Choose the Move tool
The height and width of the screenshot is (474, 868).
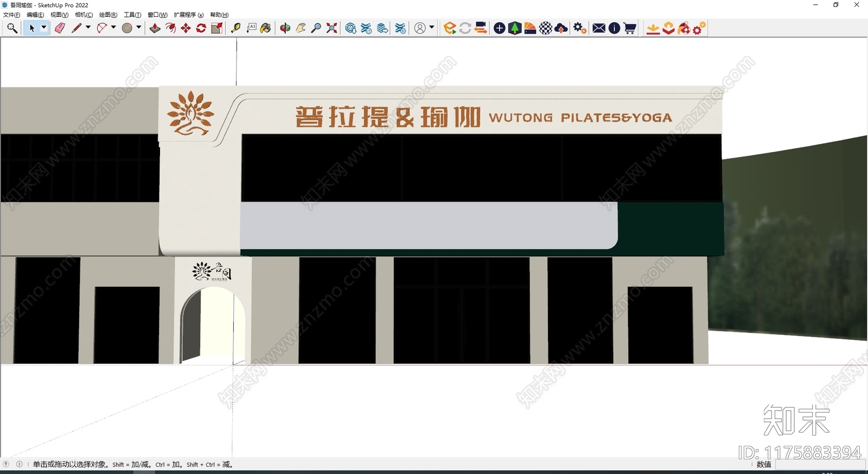[186, 28]
